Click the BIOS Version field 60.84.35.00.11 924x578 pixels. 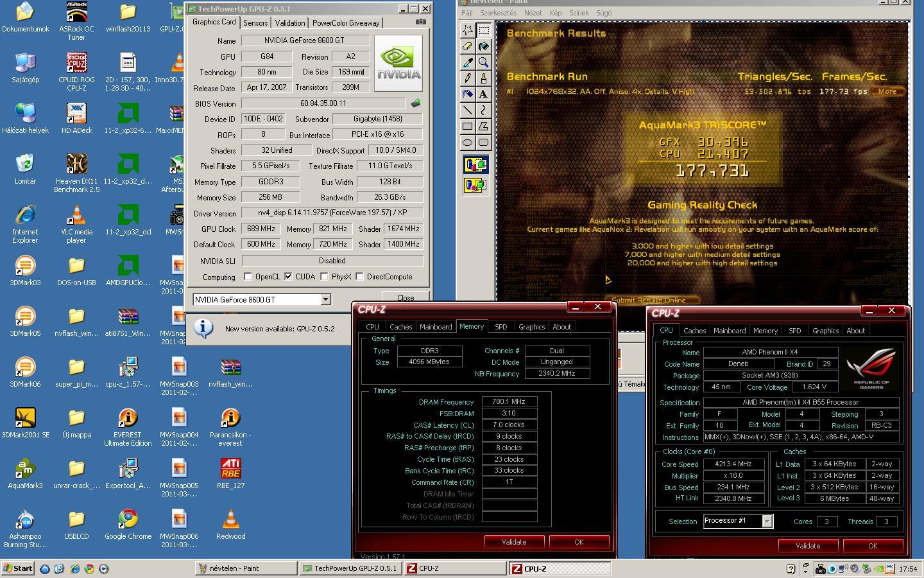point(323,103)
